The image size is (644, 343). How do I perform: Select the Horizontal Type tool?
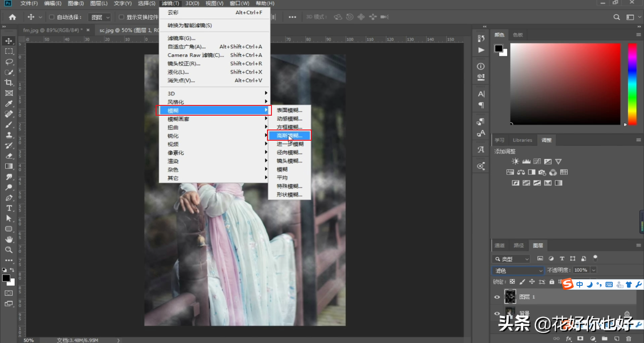(x=8, y=208)
